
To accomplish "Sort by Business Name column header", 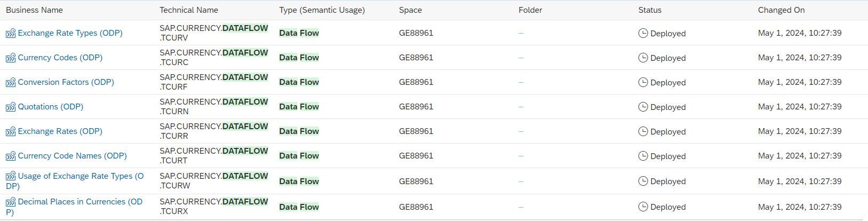I will (x=34, y=10).
